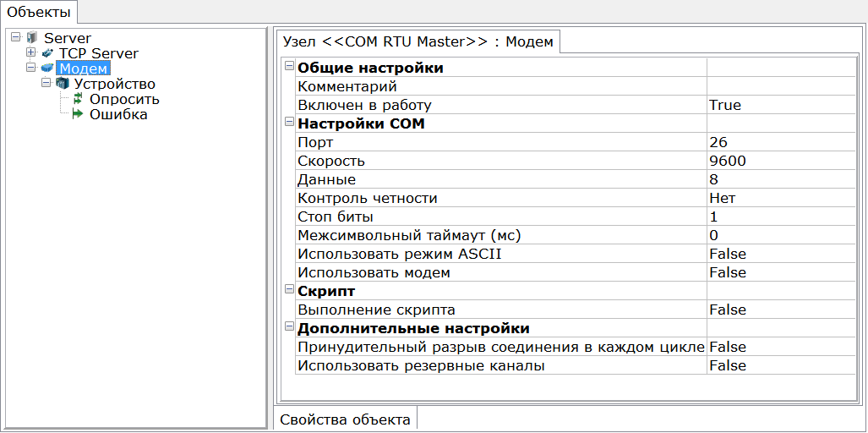This screenshot has height=433, width=868.
Task: Collapse the Настройки COM section
Action: coord(289,123)
